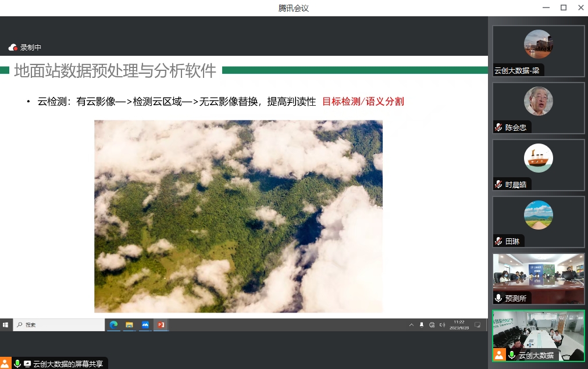
Task: Click the muted microphone icon beside 陈会忠
Action: pyautogui.click(x=498, y=127)
